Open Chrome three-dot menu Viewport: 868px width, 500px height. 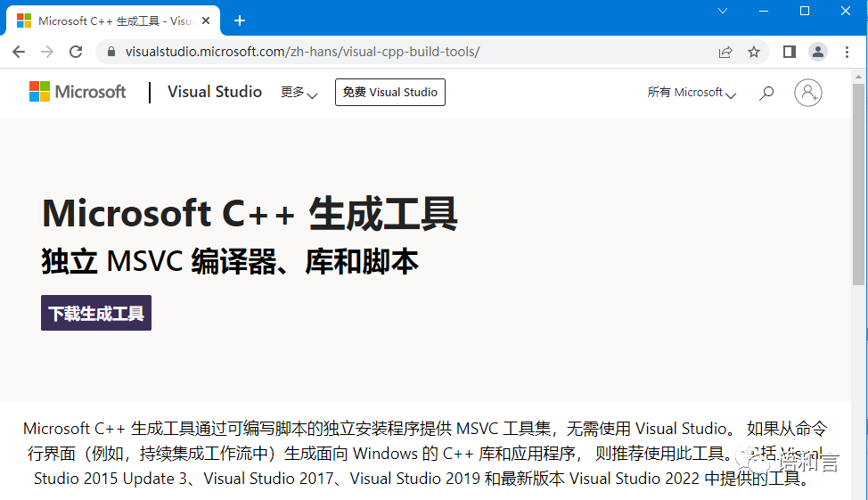[x=847, y=52]
